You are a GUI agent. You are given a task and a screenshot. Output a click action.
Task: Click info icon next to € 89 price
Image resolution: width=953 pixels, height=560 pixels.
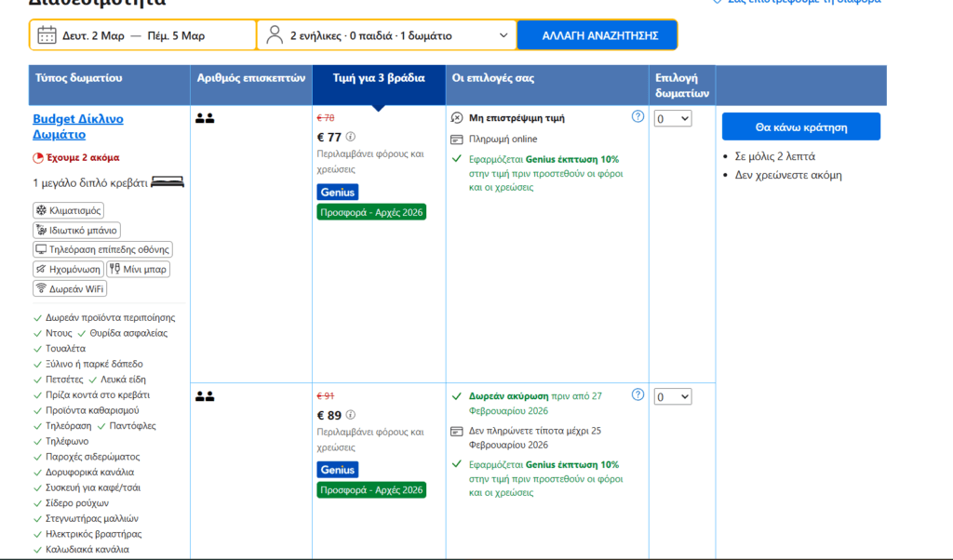(x=351, y=415)
